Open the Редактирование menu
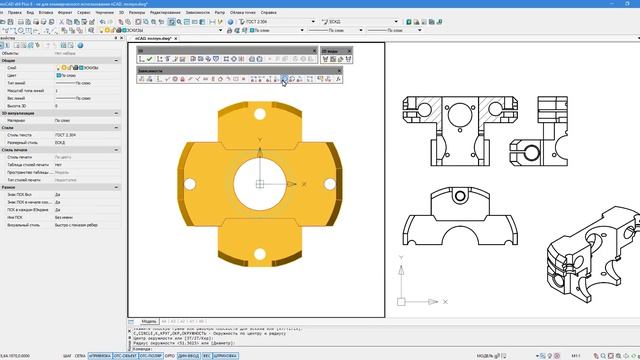 (165, 13)
